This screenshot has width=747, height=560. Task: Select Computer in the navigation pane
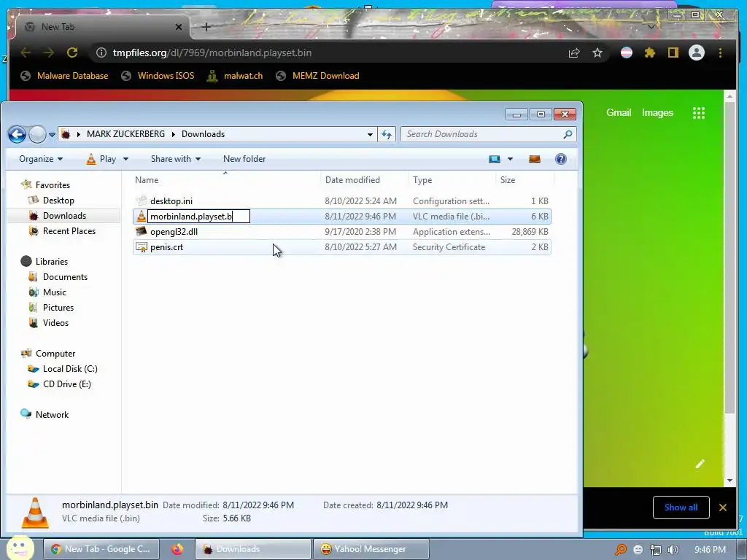pos(55,354)
